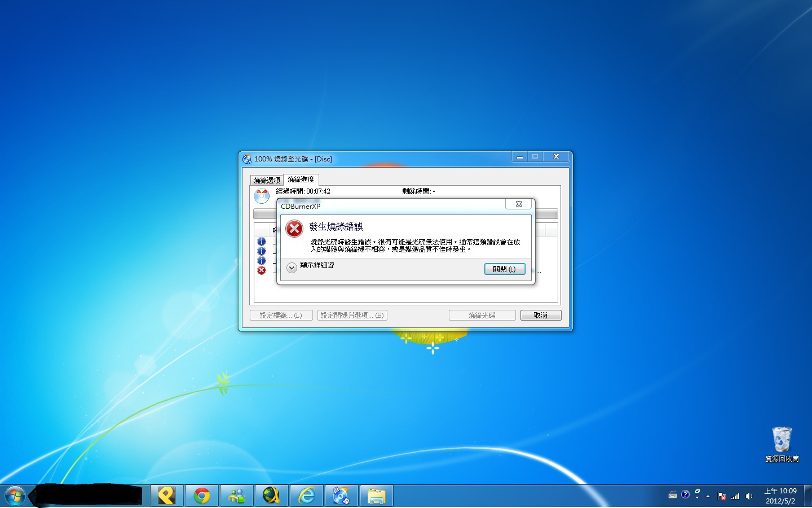812x508 pixels.
Task: Close the CDBurnerXP error dialog with X
Action: tap(519, 204)
